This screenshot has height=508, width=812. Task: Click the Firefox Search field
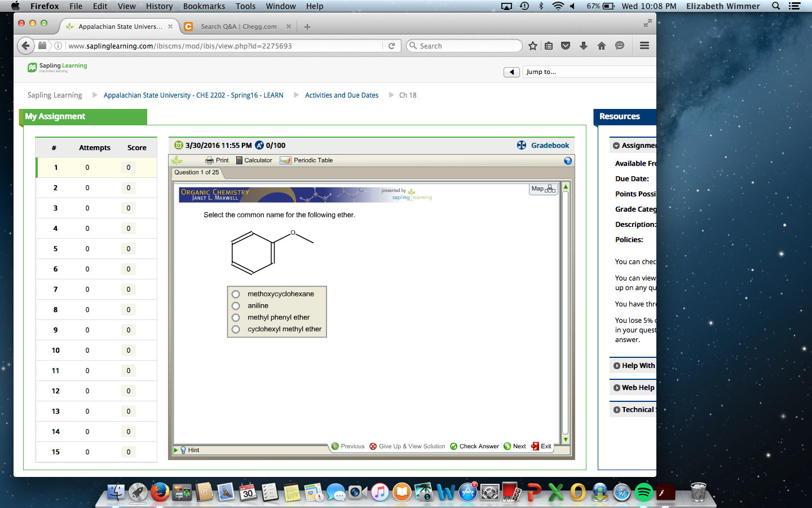pos(468,46)
